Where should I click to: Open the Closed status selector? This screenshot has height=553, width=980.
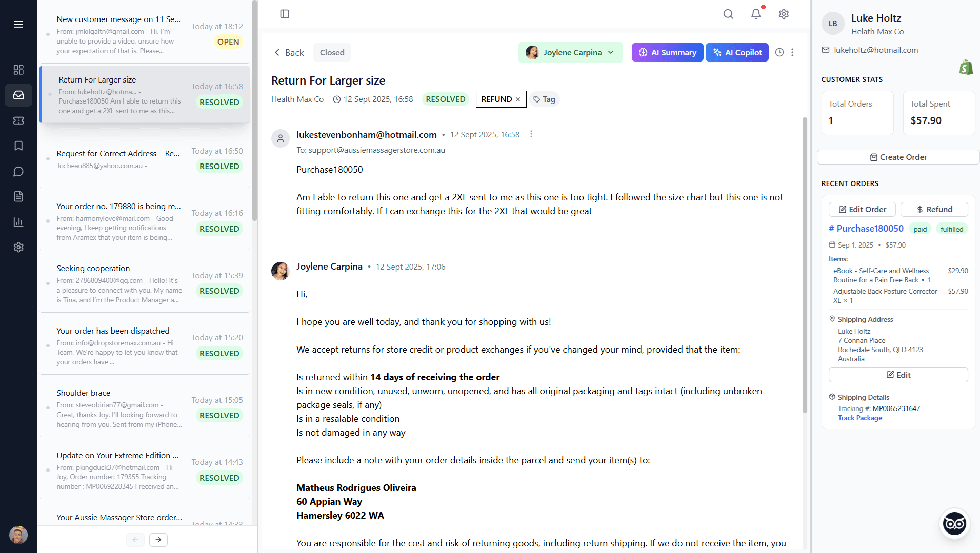tap(332, 52)
